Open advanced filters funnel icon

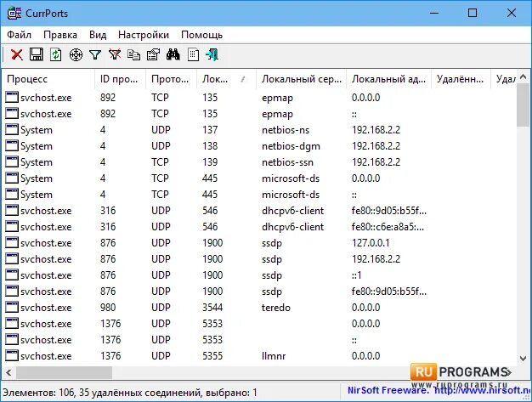[x=95, y=54]
